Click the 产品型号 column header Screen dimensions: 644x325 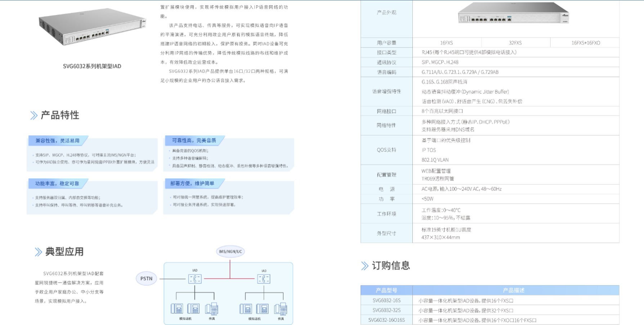[386, 290]
